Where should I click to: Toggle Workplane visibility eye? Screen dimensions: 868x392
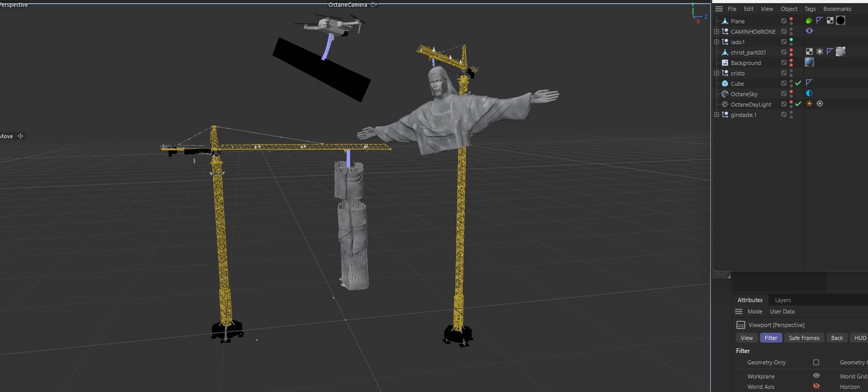point(816,376)
